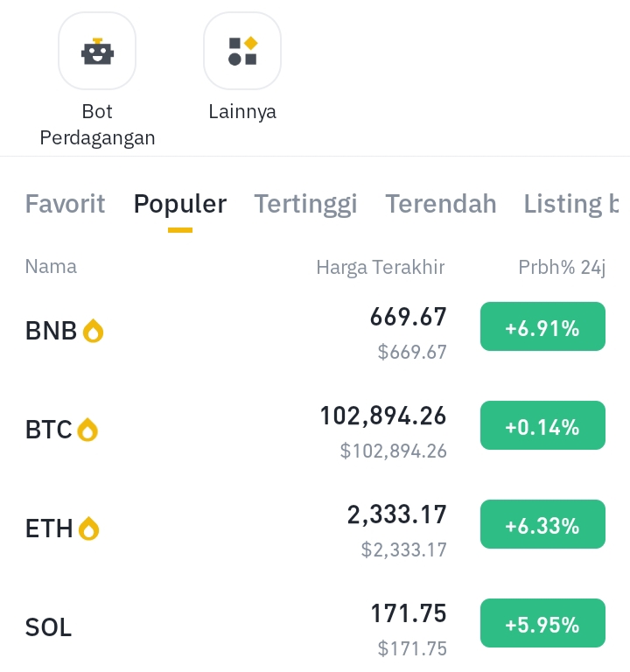Tap the SOL +5.95% change badge
Screen dimensions: 630x672
point(542,623)
